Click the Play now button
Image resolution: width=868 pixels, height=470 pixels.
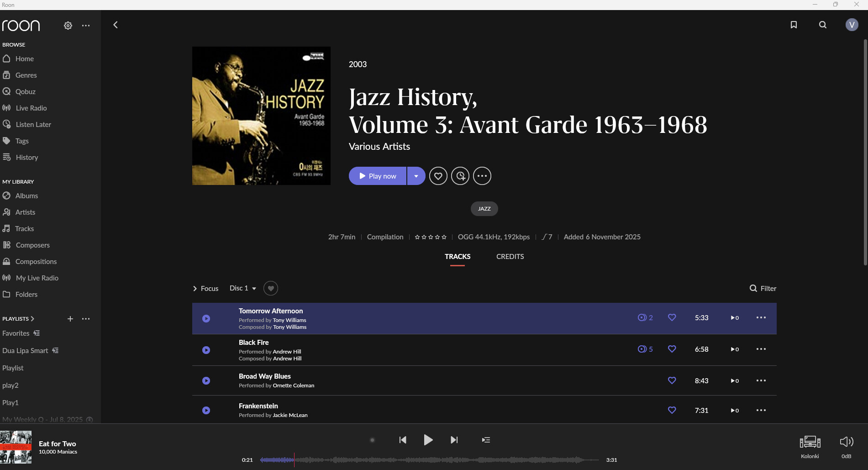click(378, 176)
